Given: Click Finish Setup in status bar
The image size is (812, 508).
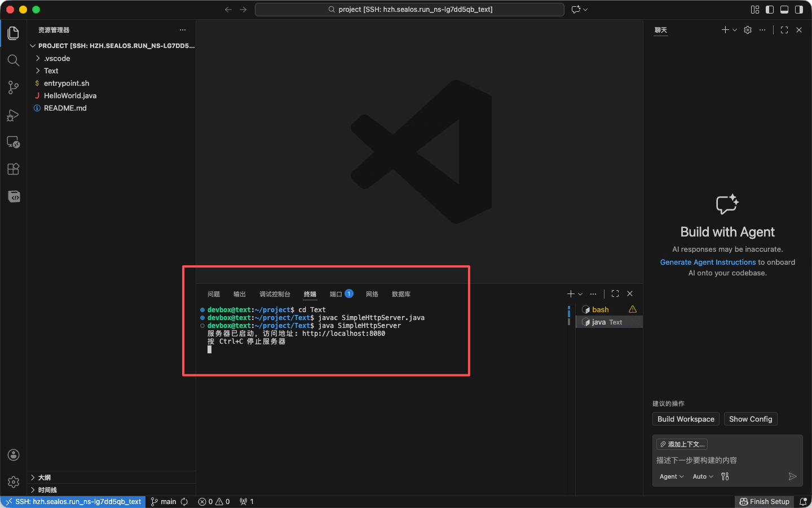Looking at the screenshot, I should coord(764,502).
